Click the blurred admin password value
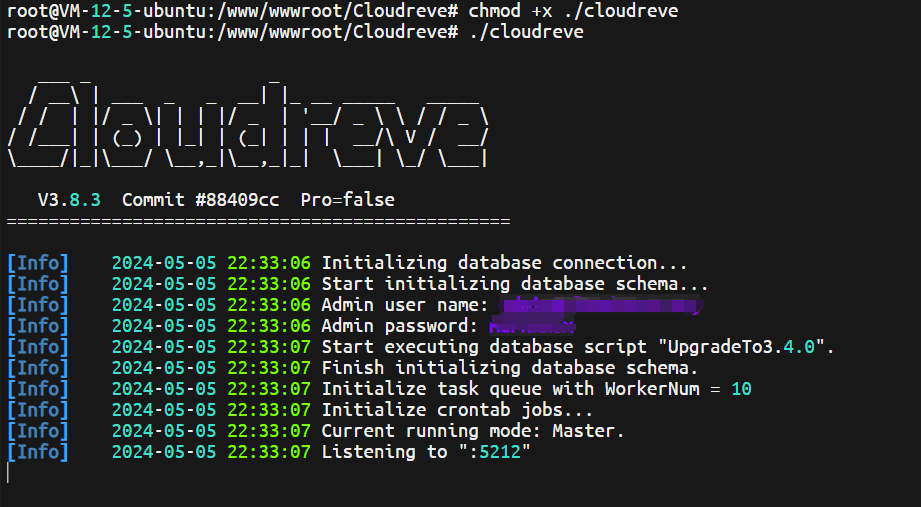Screen dimensions: 921x507 [532, 326]
